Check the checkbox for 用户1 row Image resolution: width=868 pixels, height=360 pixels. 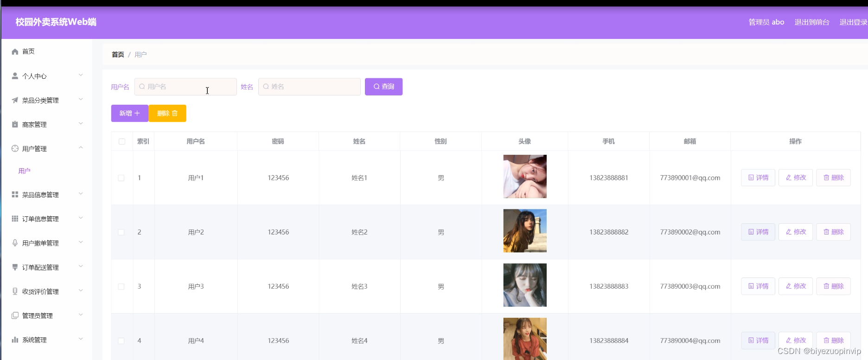point(121,178)
